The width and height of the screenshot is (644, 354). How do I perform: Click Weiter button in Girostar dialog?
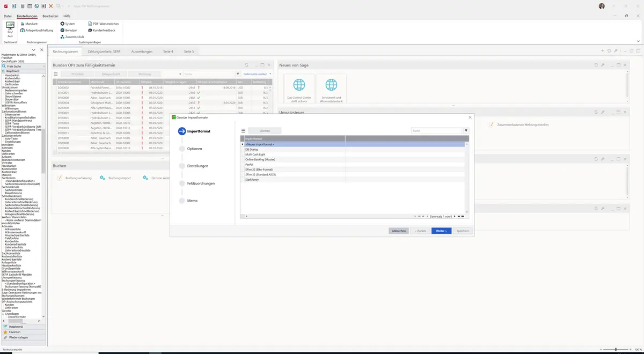pos(441,231)
